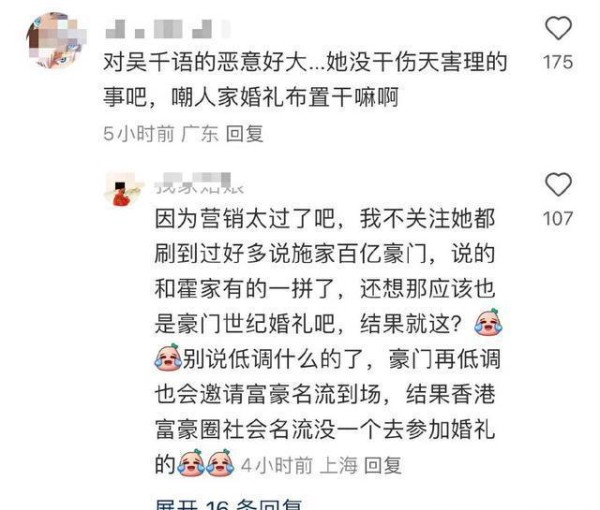
Task: Tap crying emoji after 结果就这?
Action: [x=489, y=323]
